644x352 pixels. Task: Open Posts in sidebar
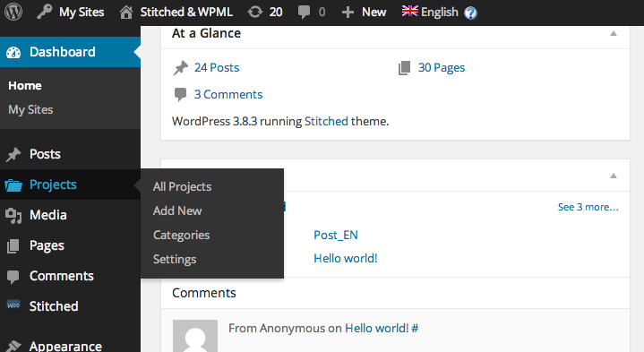pyautogui.click(x=45, y=154)
